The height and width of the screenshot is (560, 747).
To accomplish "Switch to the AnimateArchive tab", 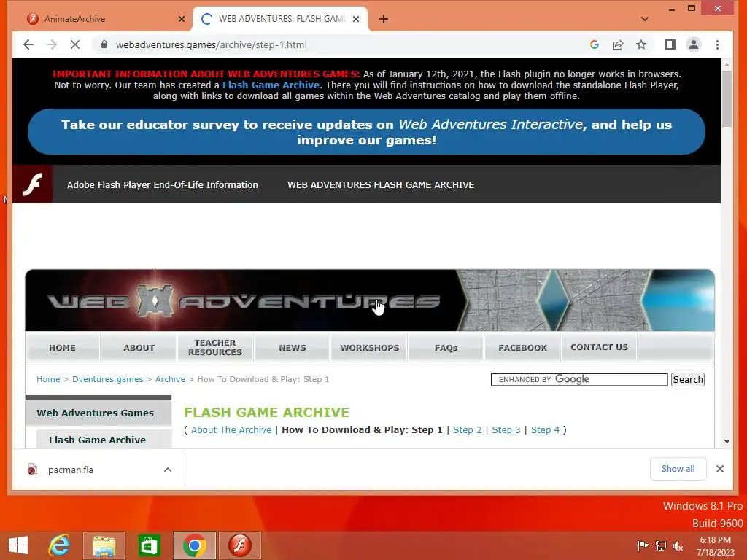I will pos(100,19).
